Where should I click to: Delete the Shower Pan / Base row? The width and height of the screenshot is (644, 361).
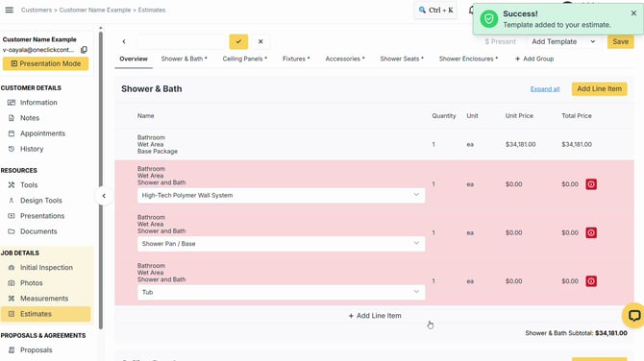[591, 232]
